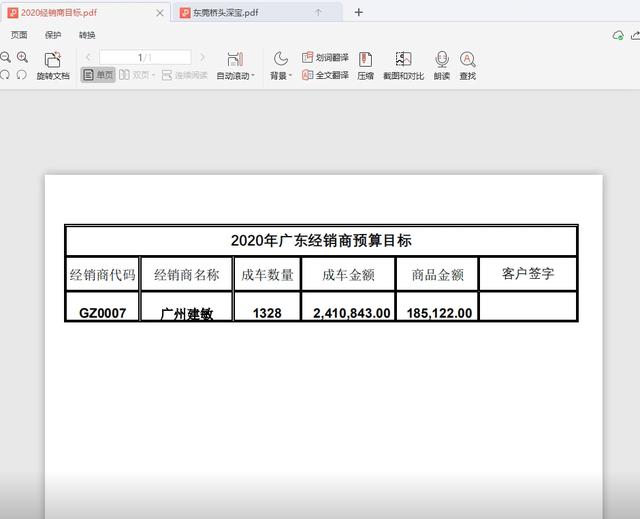Click the 经销商代码 header cell
Viewport: 640px width, 519px height.
(x=102, y=275)
